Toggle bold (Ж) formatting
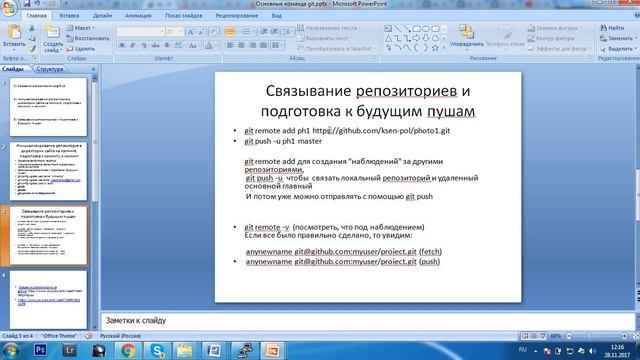The height and width of the screenshot is (360, 640). [x=122, y=45]
